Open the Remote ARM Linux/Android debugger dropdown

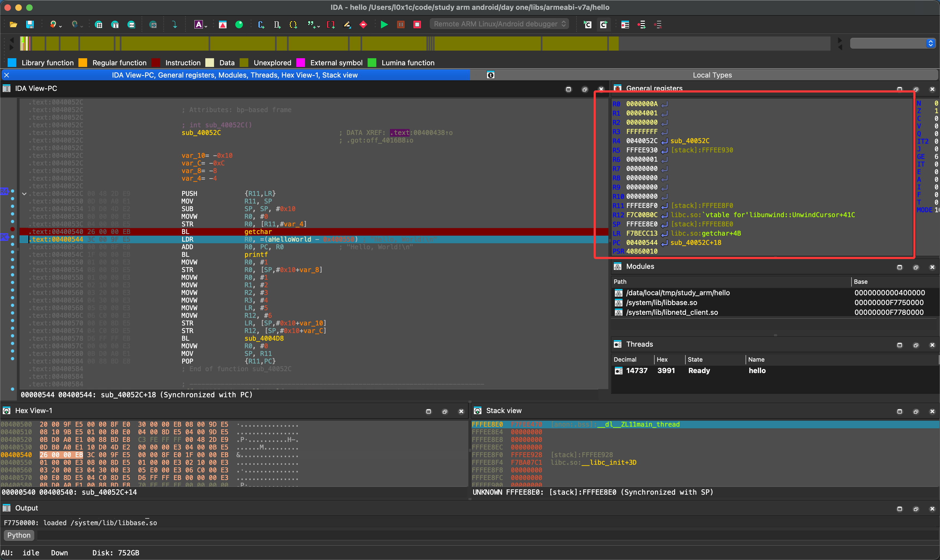pos(499,24)
